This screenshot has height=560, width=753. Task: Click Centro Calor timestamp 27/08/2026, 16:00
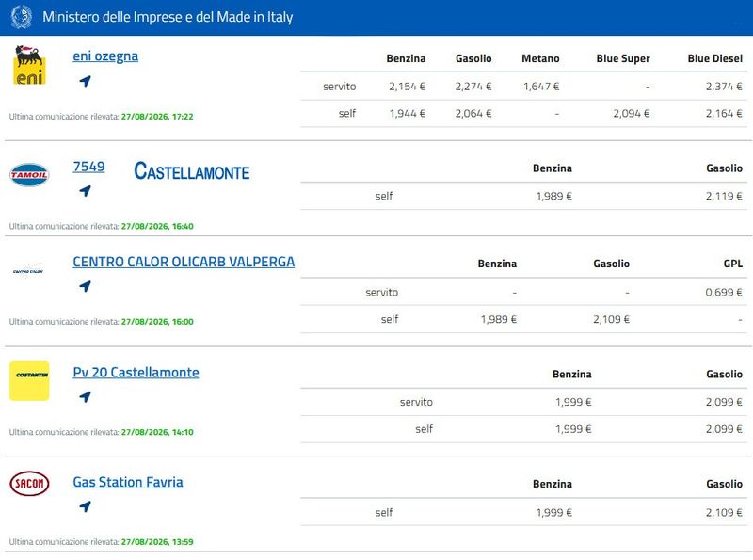(157, 322)
